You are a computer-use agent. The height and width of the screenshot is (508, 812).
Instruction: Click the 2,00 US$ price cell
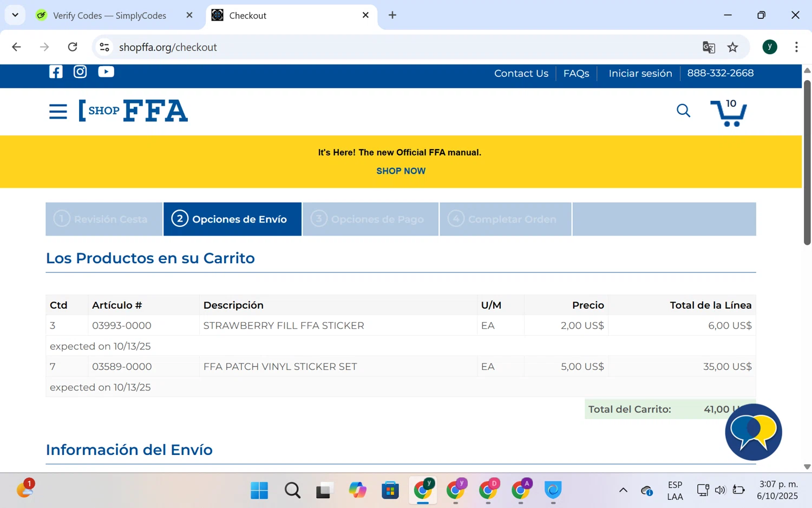[582, 325]
